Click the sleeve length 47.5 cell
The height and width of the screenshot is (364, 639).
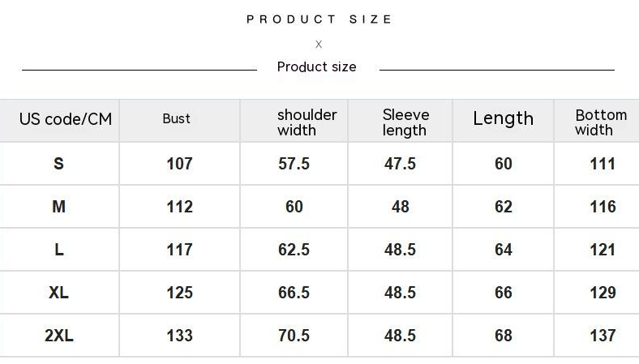(x=400, y=164)
